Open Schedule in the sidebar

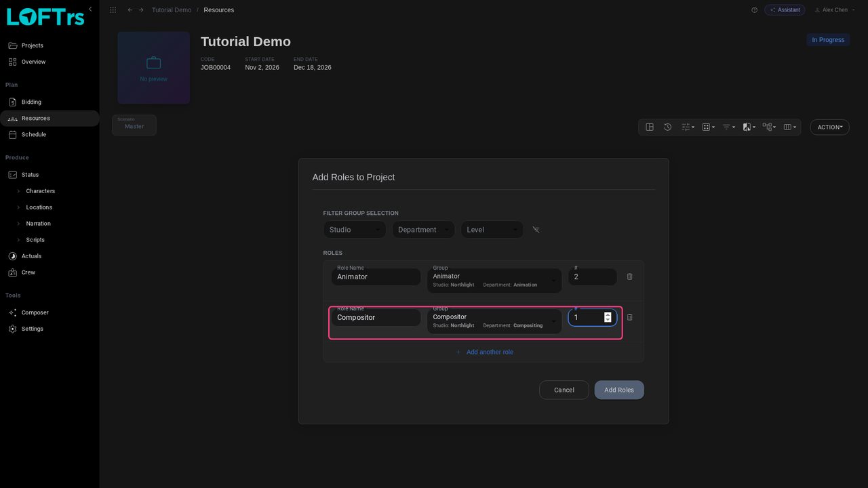(50, 134)
